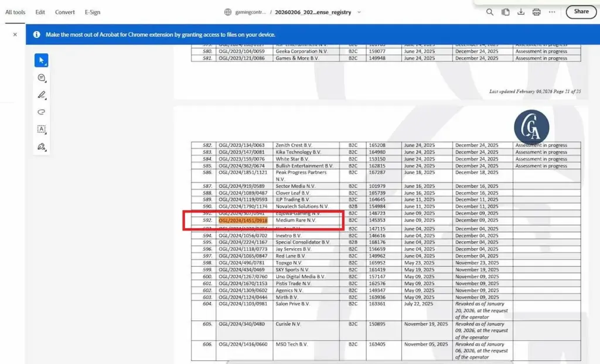Image resolution: width=600 pixels, height=364 pixels.
Task: Open the E-Sign menu
Action: click(93, 12)
